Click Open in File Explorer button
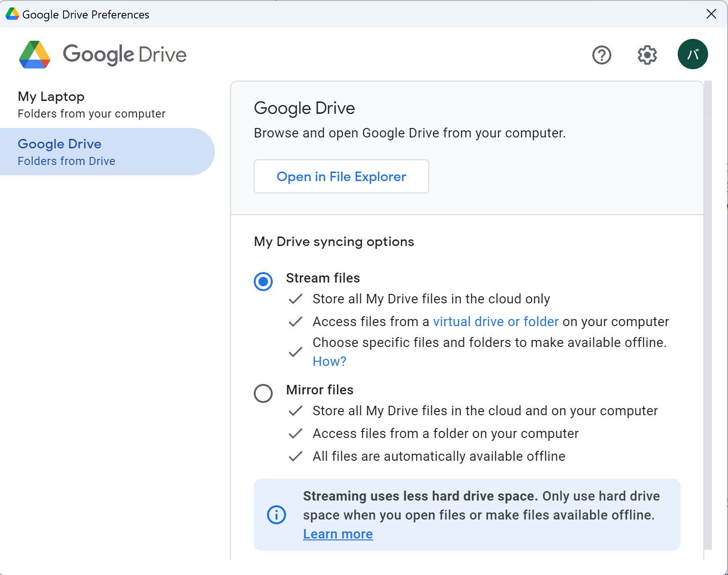This screenshot has width=728, height=575. pyautogui.click(x=341, y=176)
